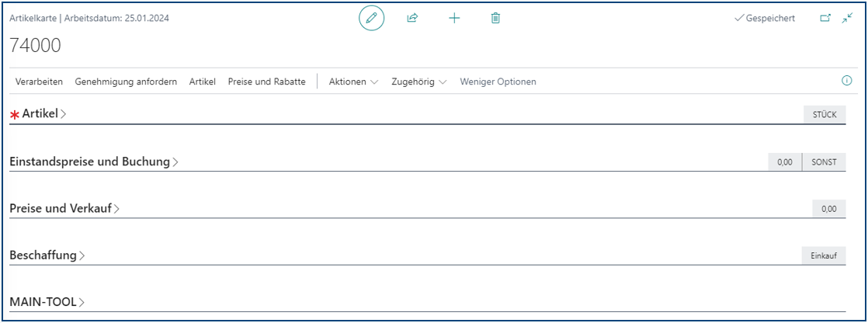This screenshot has height=323, width=868.
Task: Expand the Beschaffung section
Action: (47, 255)
